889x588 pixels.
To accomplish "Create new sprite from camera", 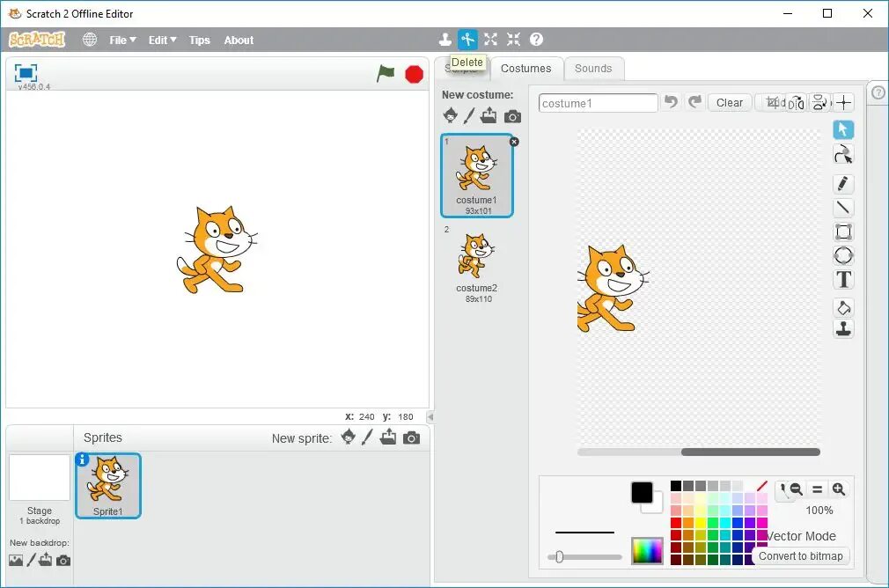I will tap(412, 437).
